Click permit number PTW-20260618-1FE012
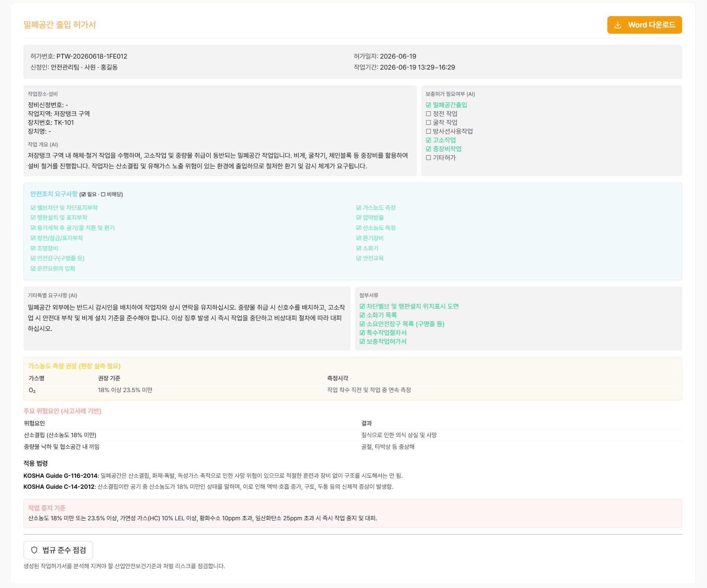 [x=92, y=56]
